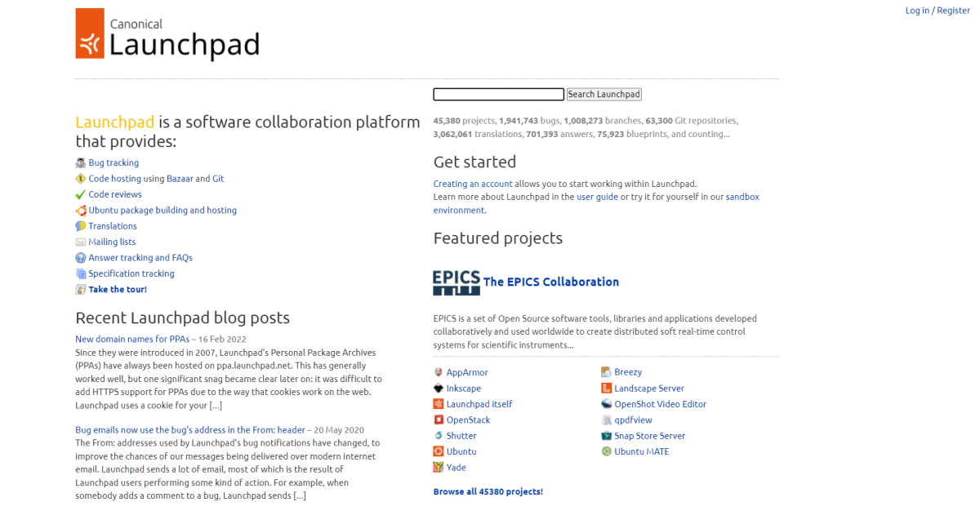Open the Code reviews link
Image resolution: width=980 pixels, height=511 pixels.
(x=115, y=194)
